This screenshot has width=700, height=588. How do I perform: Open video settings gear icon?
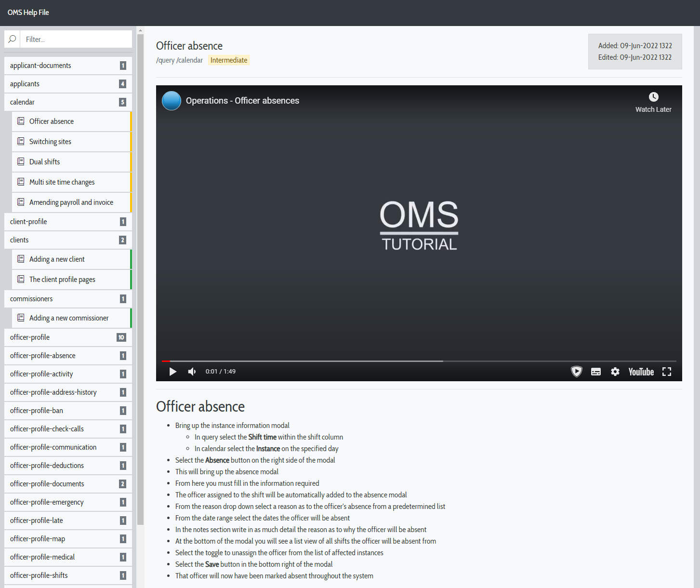click(615, 372)
